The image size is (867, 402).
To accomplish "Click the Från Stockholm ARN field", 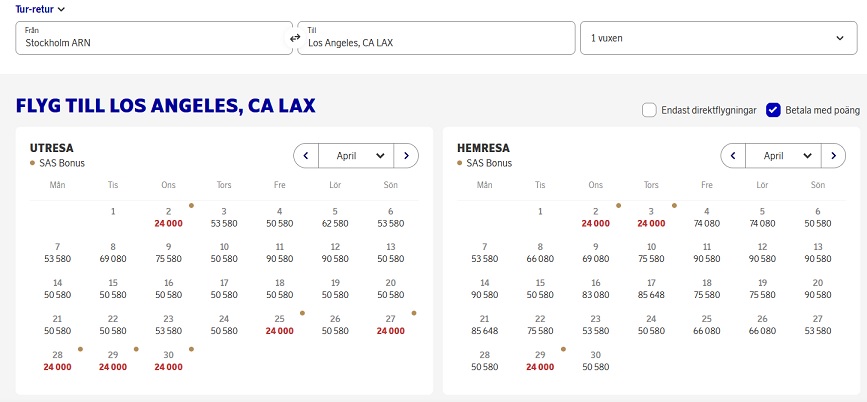I will click(153, 38).
